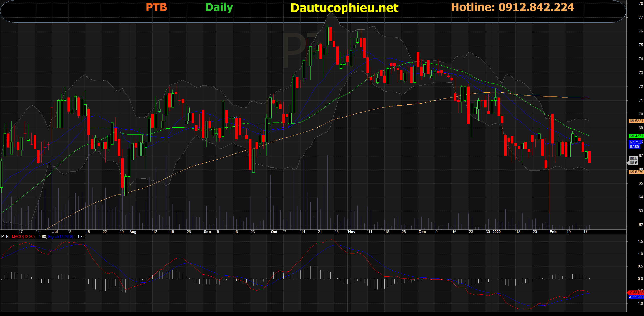The height and width of the screenshot is (316, 644).
Task: Click the 76 level on price axis
Action: coord(641,31)
